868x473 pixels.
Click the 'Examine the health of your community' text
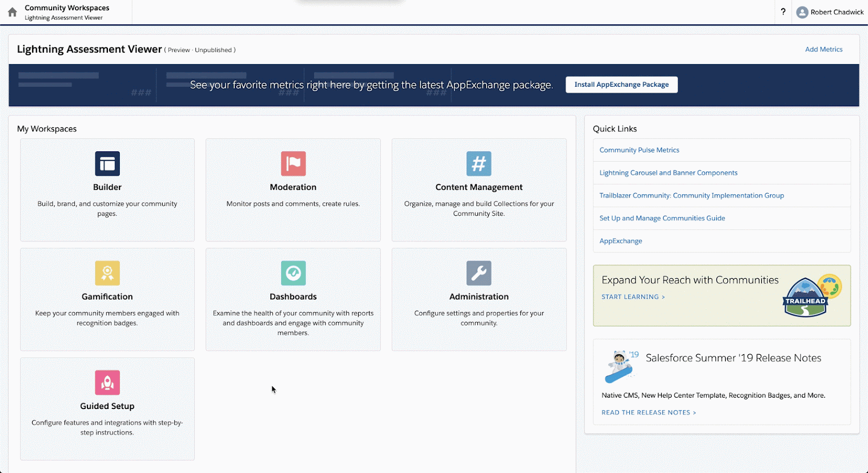pyautogui.click(x=293, y=323)
